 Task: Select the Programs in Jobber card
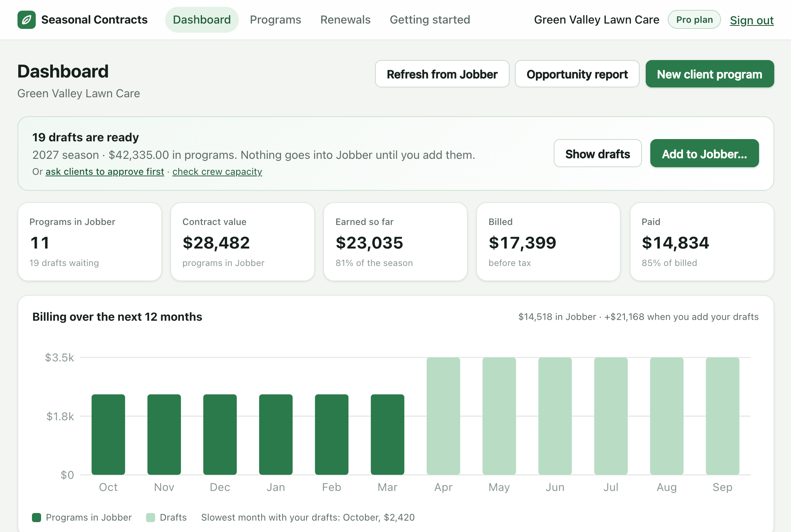90,242
